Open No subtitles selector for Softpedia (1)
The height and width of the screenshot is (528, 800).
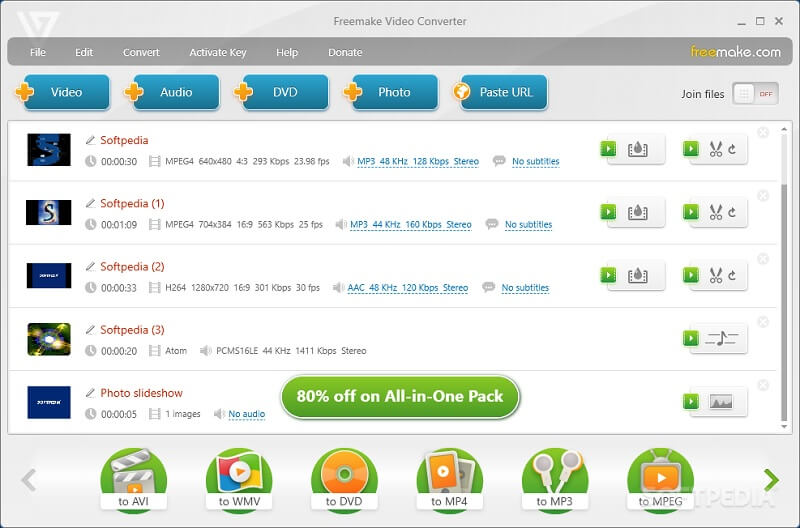click(x=528, y=225)
